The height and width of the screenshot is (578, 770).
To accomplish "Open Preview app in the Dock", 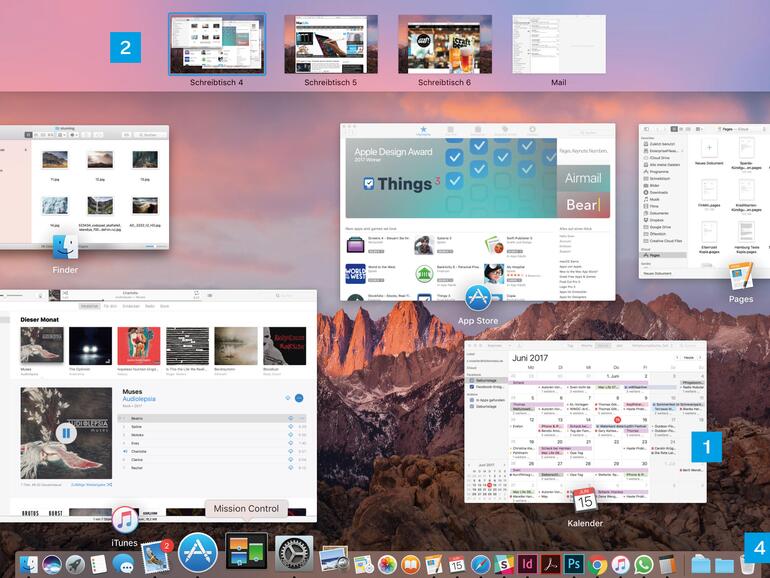I will pyautogui.click(x=334, y=560).
